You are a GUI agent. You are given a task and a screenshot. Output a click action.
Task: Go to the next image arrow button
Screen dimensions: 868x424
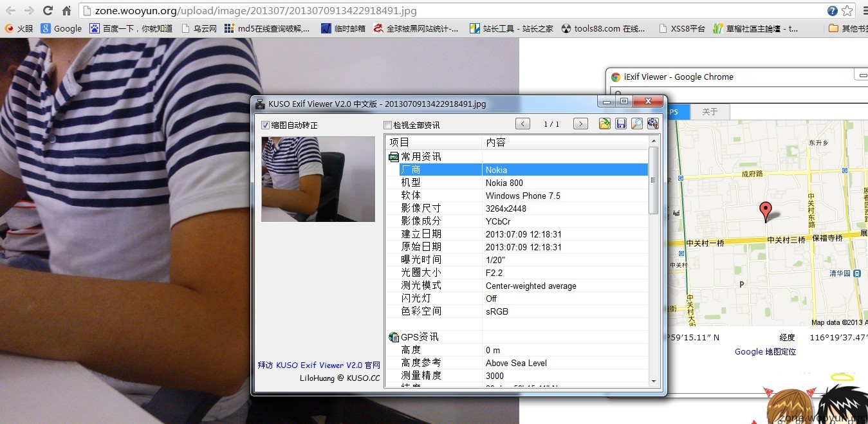[580, 124]
